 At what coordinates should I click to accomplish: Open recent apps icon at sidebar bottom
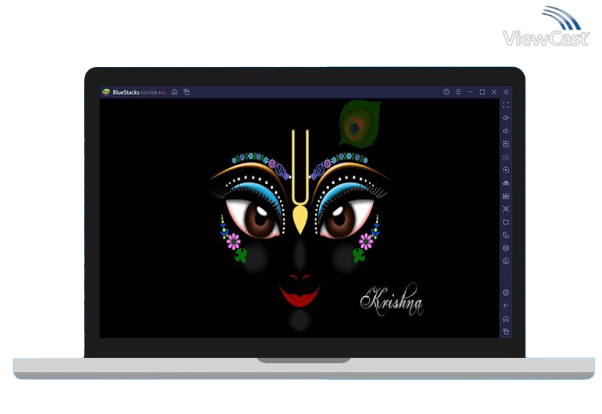point(506,331)
